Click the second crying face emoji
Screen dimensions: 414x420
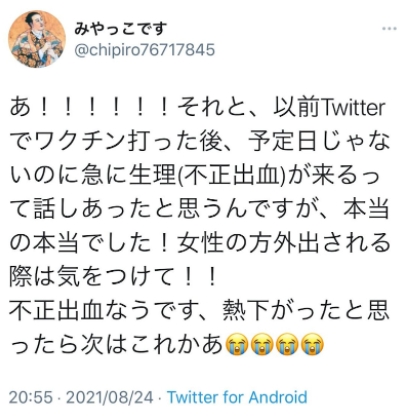[262, 345]
